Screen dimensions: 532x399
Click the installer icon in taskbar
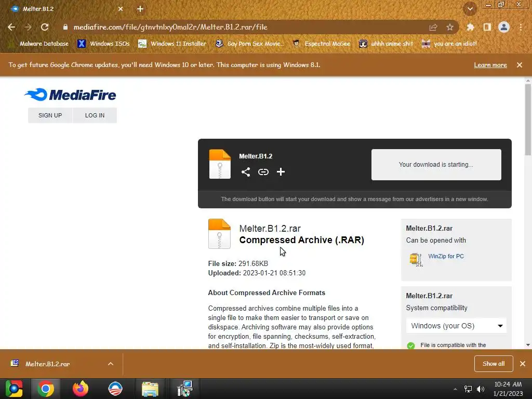(185, 389)
